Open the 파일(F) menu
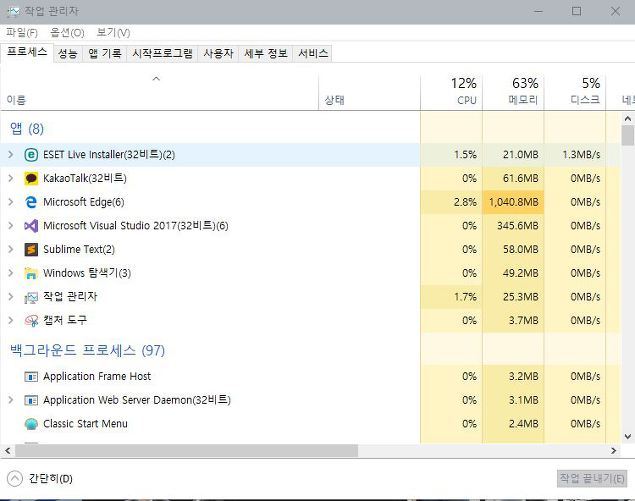This screenshot has width=635, height=501. click(22, 32)
